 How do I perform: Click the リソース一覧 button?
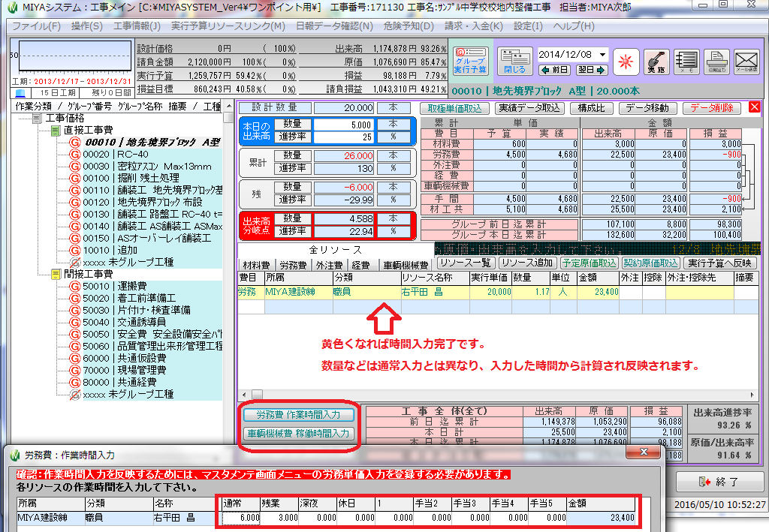466,263
